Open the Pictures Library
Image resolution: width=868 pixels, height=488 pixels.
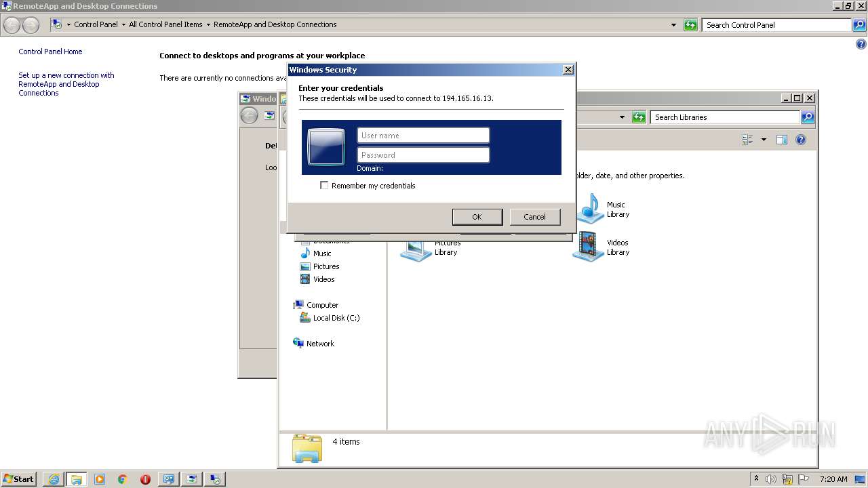coord(431,248)
